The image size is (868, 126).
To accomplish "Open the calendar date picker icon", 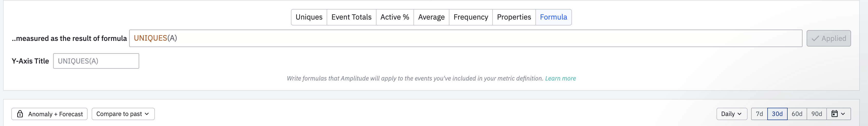I will click(x=834, y=114).
